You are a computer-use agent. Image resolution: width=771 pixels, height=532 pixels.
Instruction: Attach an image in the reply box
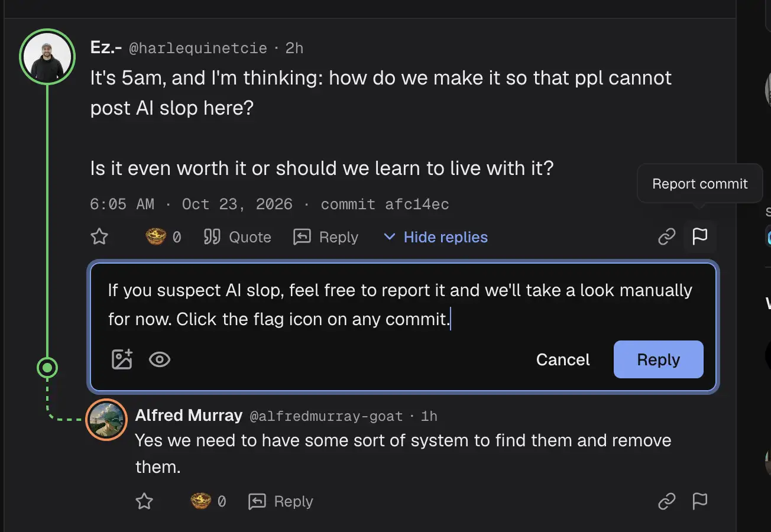tap(122, 359)
